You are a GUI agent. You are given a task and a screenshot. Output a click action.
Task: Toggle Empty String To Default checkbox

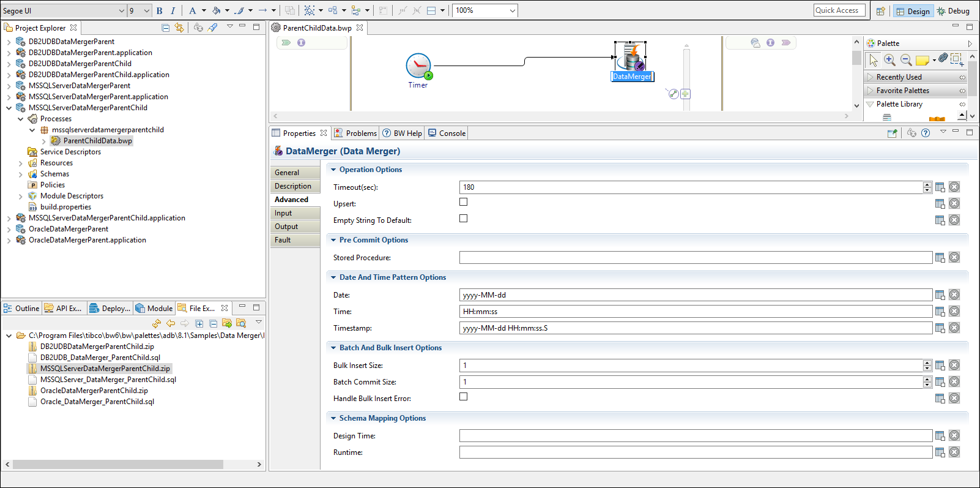463,219
